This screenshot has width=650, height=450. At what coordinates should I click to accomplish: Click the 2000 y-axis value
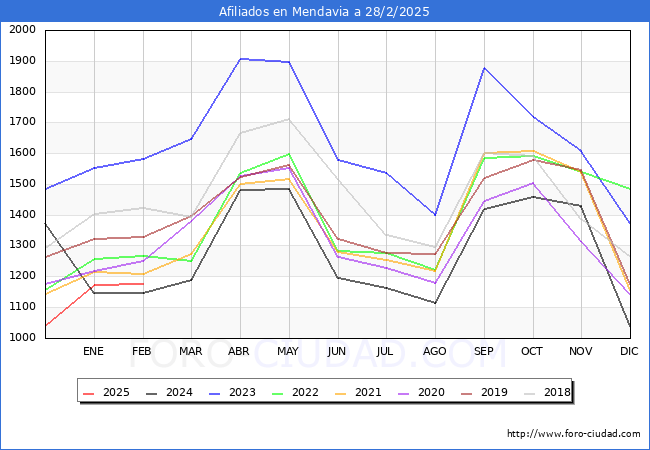pos(22,30)
